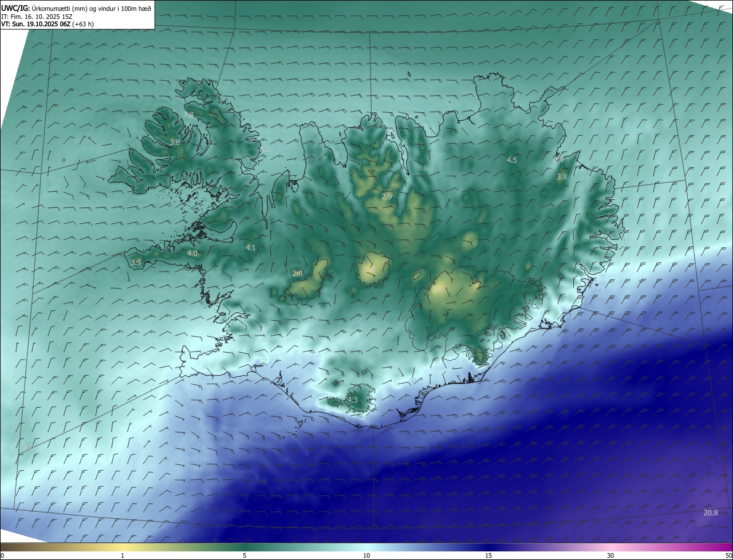This screenshot has width=733, height=560.
Task: Click the 3.5 value label
Action: [x=136, y=262]
